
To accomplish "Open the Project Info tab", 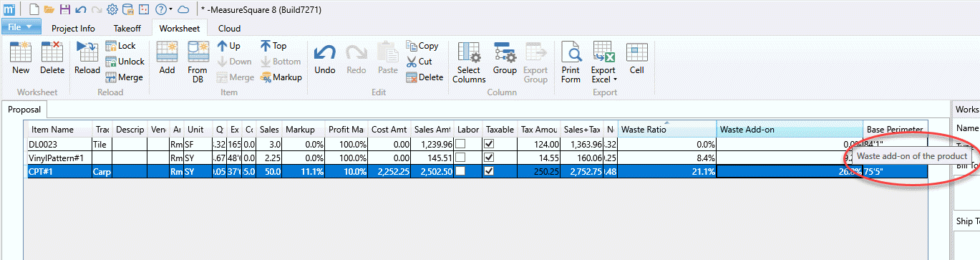I will [73, 29].
